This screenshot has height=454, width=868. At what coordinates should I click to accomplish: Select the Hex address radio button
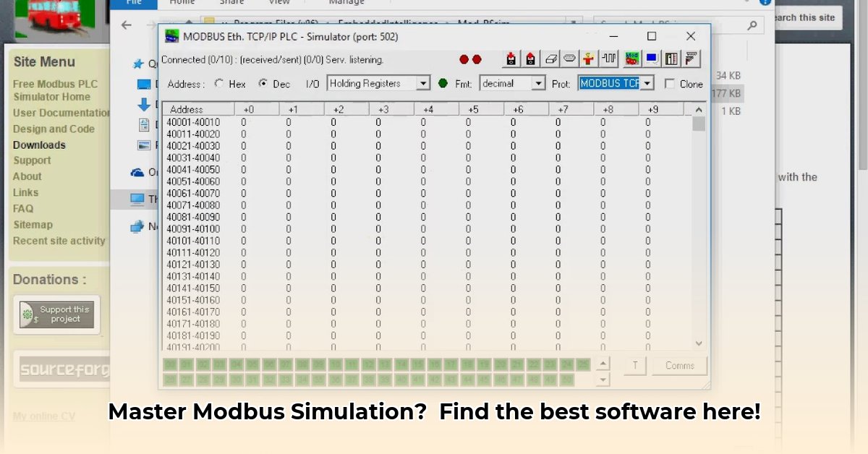pyautogui.click(x=219, y=84)
